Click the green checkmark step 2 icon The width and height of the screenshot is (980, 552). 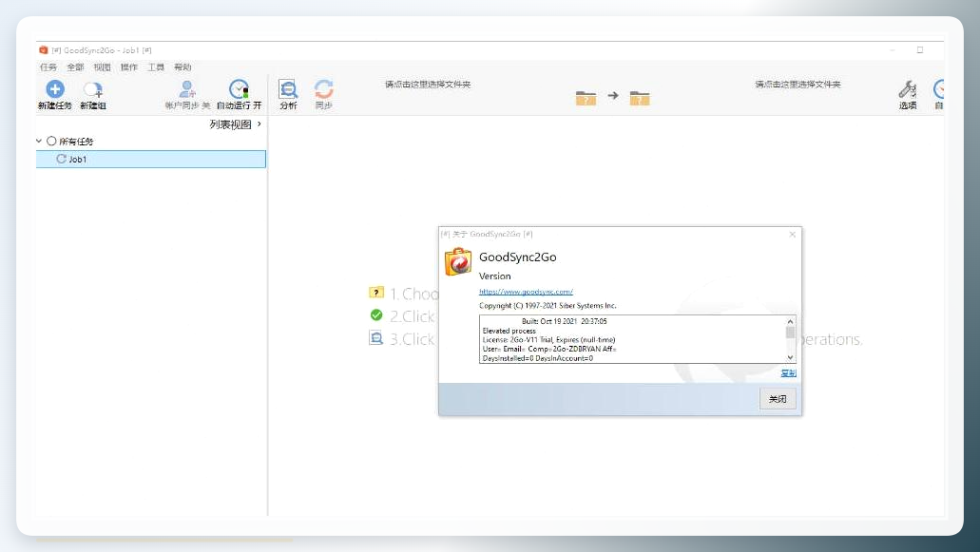(x=376, y=315)
